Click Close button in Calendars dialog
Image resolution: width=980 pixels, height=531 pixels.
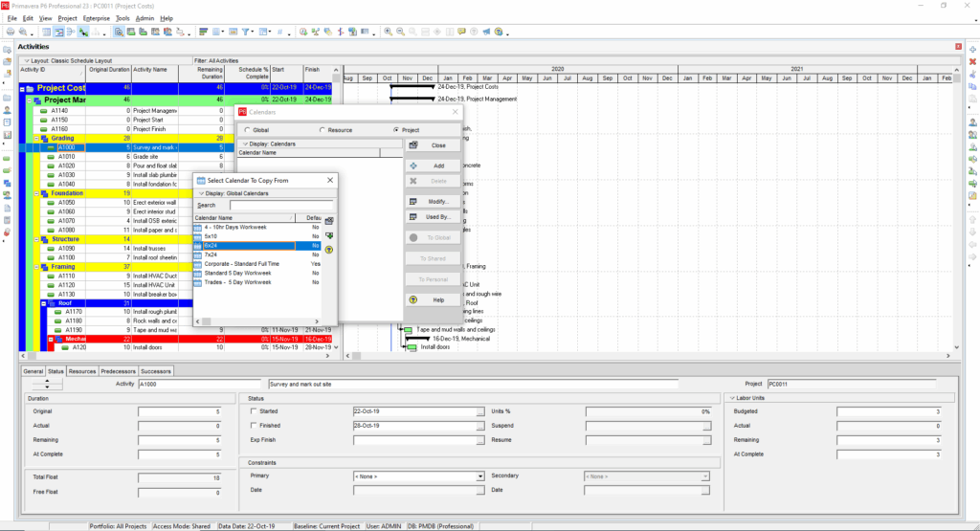[434, 144]
